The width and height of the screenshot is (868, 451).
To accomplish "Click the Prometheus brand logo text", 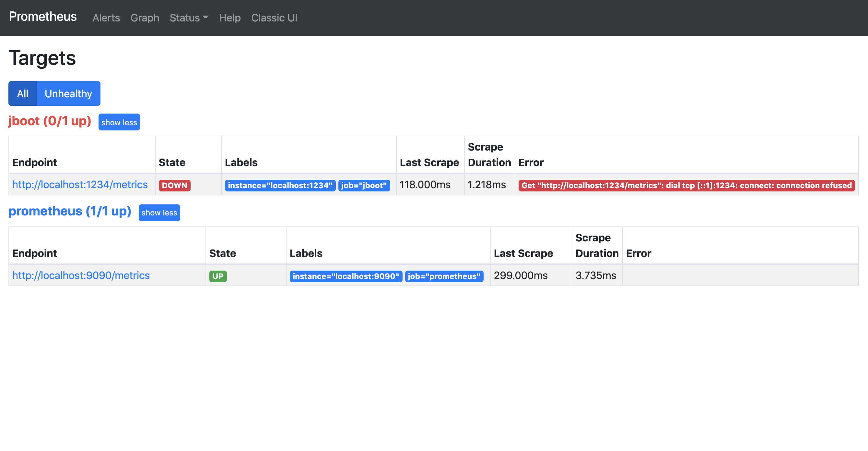I will coord(43,17).
